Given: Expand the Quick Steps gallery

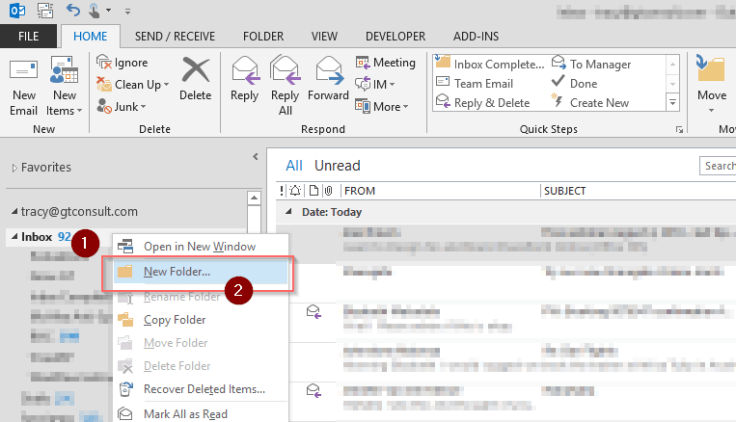Looking at the screenshot, I should pos(673,102).
